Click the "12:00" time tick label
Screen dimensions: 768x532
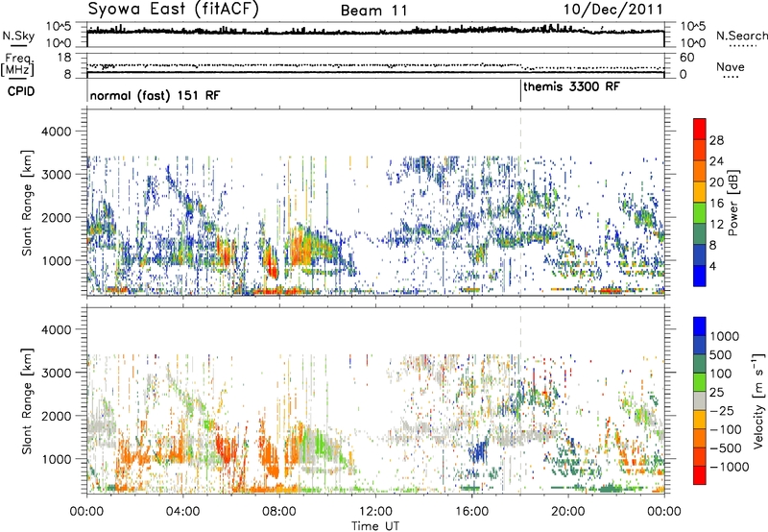[x=375, y=512]
